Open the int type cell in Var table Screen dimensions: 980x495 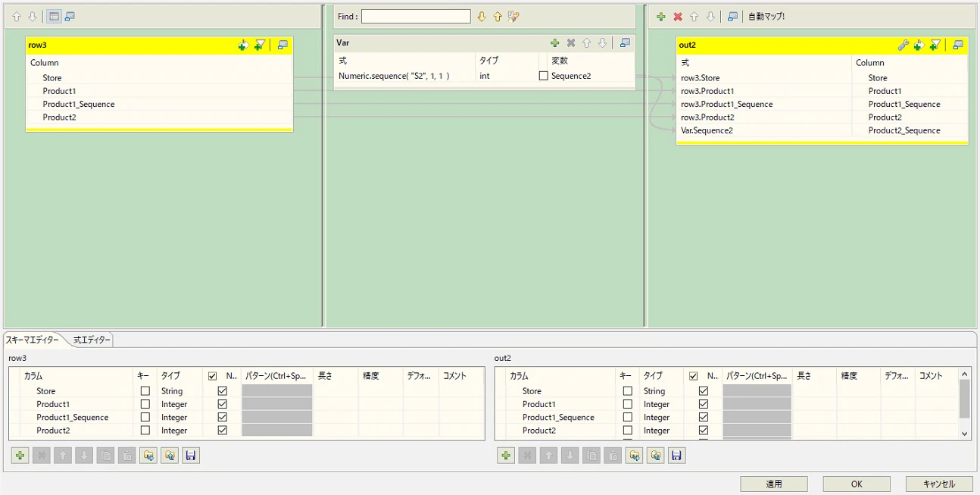pos(507,76)
